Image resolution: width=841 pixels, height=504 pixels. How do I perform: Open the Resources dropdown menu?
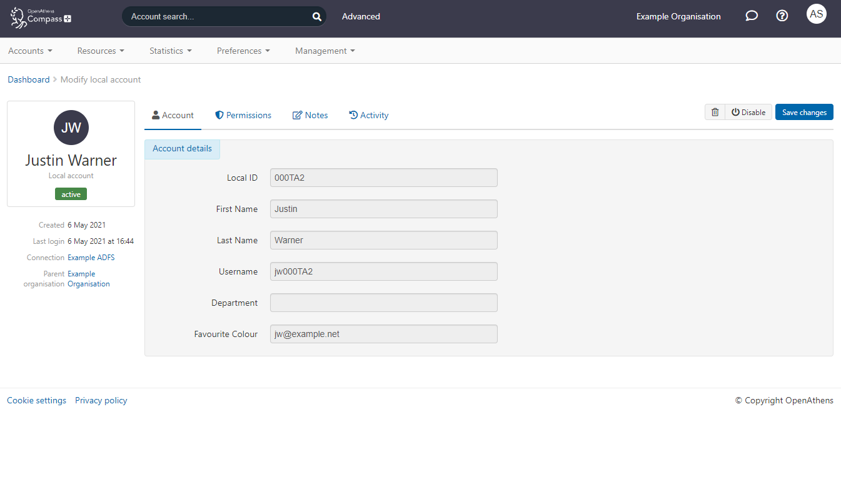101,51
